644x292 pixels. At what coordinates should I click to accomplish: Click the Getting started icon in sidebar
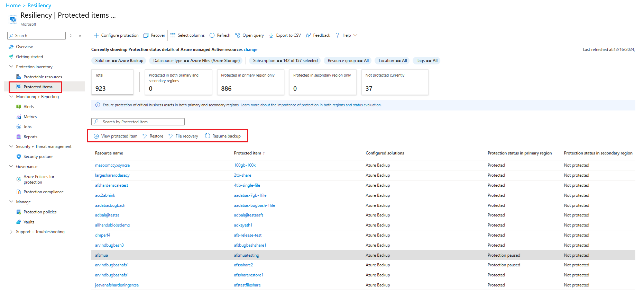click(11, 57)
